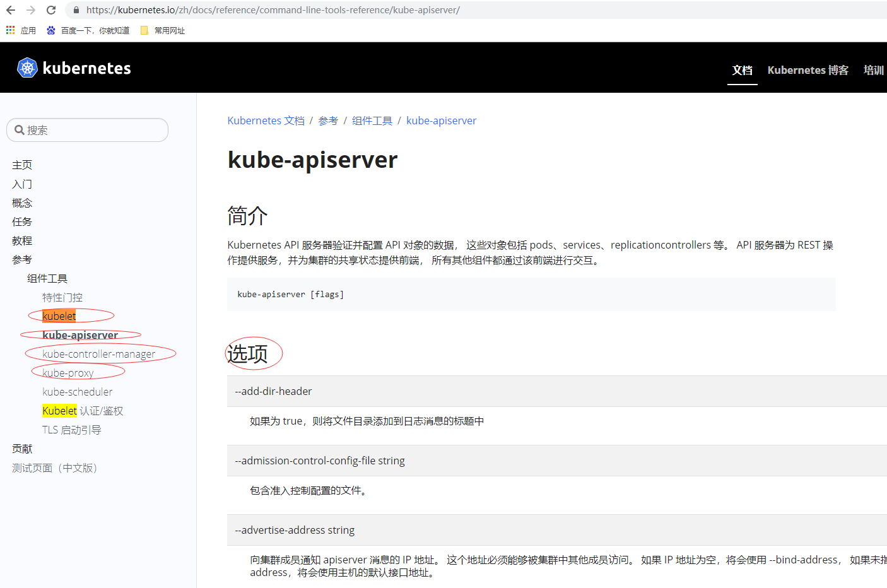This screenshot has height=588, width=887.
Task: Open the Baidu bookmark
Action: [x=88, y=30]
